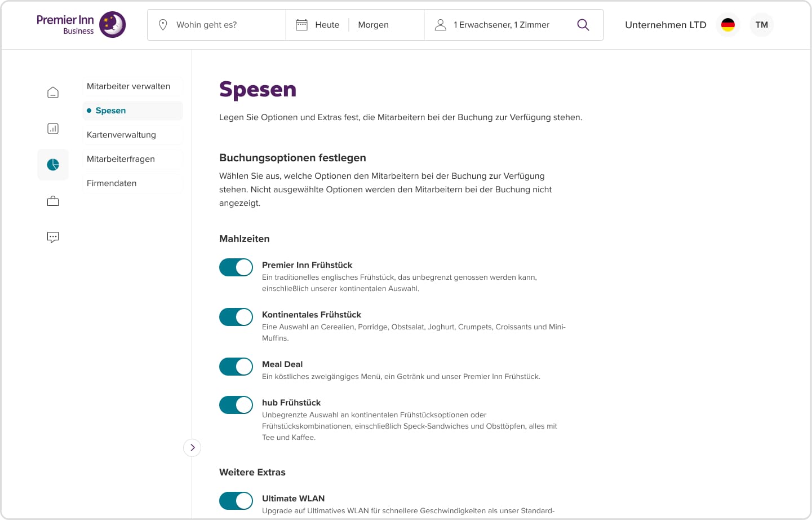The image size is (812, 520).
Task: Turn off Ultimate WLAN
Action: coord(236,501)
